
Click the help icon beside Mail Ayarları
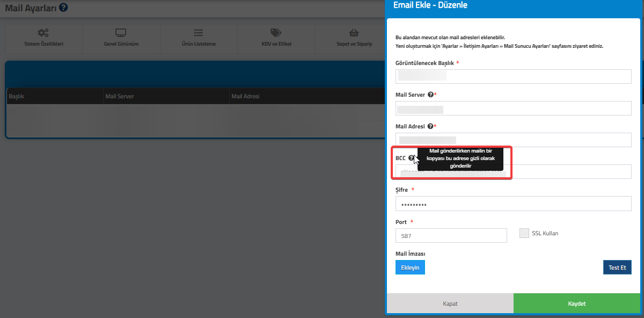(64, 8)
